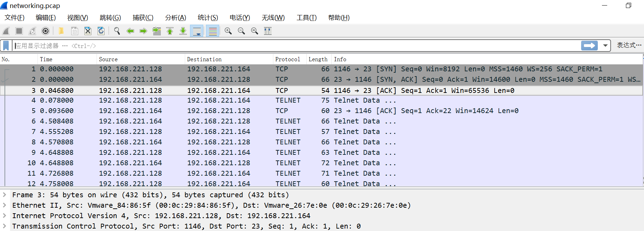Sort by the Time column header
Image resolution: width=644 pixels, height=231 pixels.
[67, 59]
